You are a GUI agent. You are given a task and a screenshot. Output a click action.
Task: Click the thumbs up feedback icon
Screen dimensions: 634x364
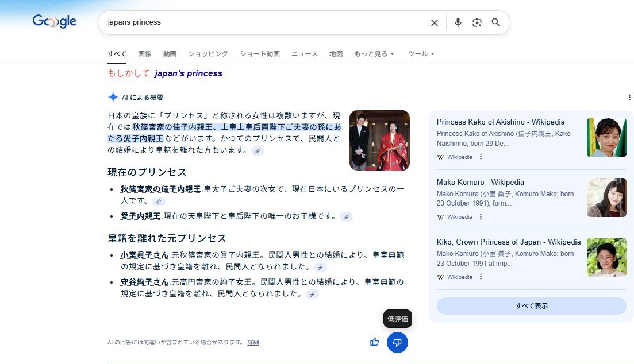[375, 342]
